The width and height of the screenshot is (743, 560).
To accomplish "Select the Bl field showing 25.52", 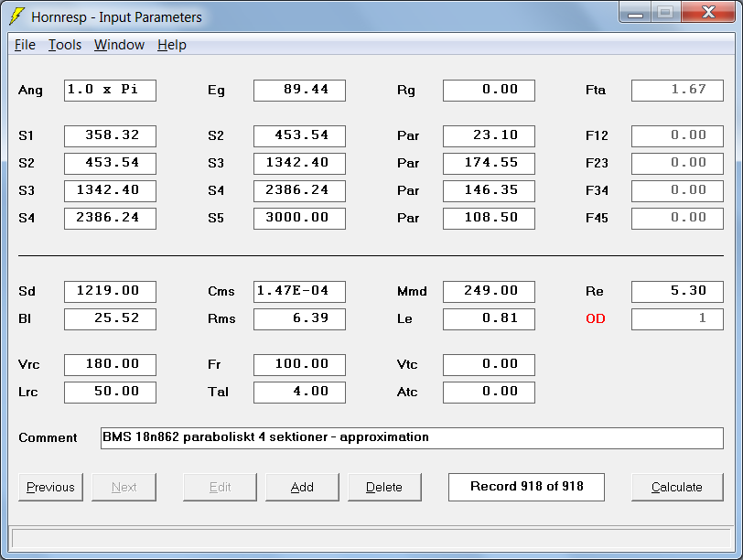I will pyautogui.click(x=110, y=319).
